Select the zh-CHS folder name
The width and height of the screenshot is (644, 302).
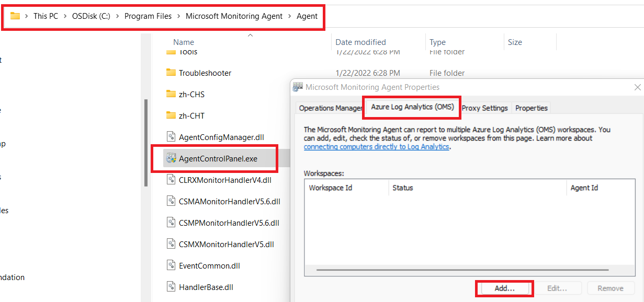click(191, 95)
